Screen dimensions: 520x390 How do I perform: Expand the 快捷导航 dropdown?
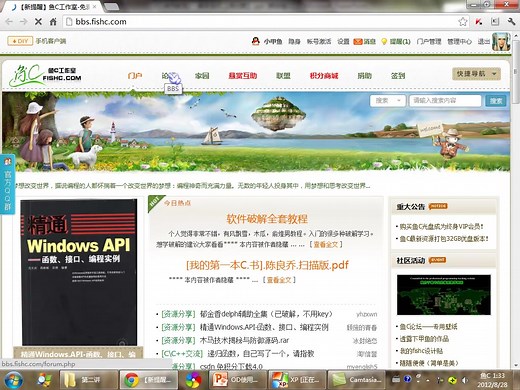pyautogui.click(x=476, y=74)
